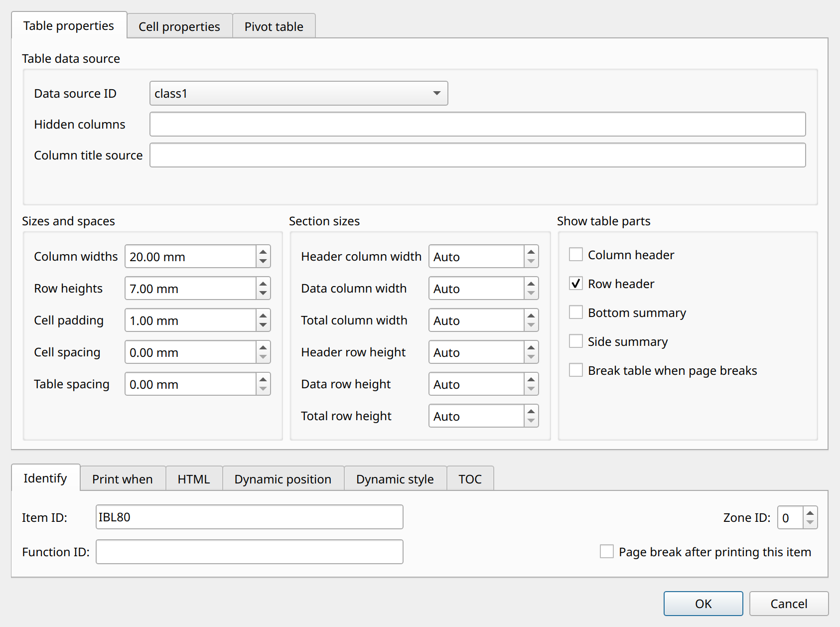Open Dynamic style tab
Image resolution: width=840 pixels, height=627 pixels.
pyautogui.click(x=395, y=479)
